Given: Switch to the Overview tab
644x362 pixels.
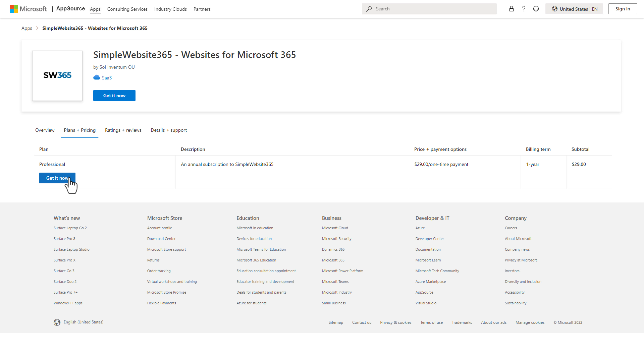Looking at the screenshot, I should click(x=45, y=130).
